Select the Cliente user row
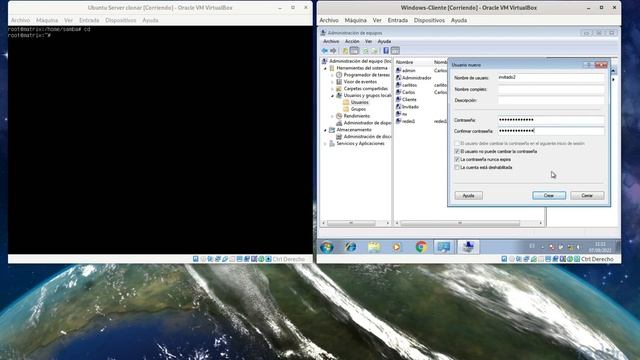The image size is (640, 360). pyautogui.click(x=409, y=100)
